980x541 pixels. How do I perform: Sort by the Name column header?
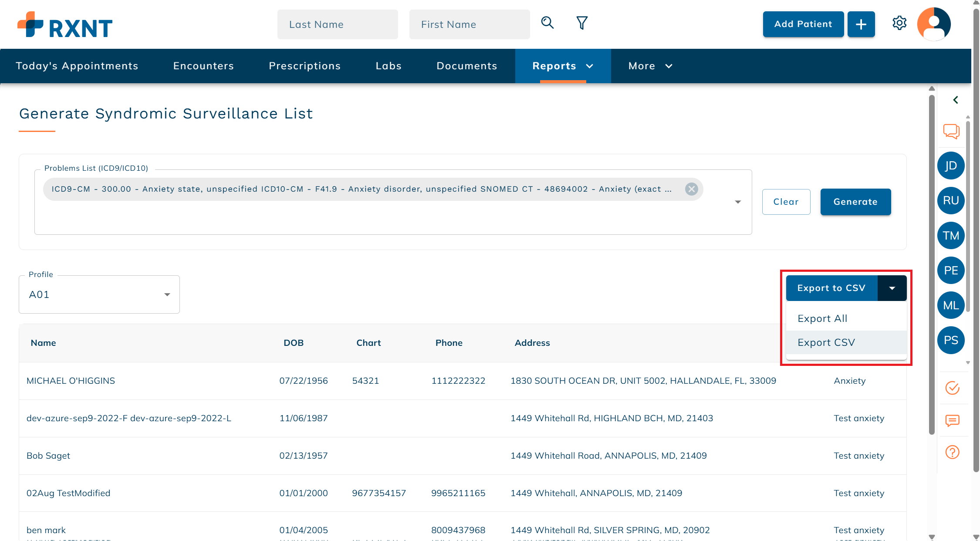tap(43, 343)
